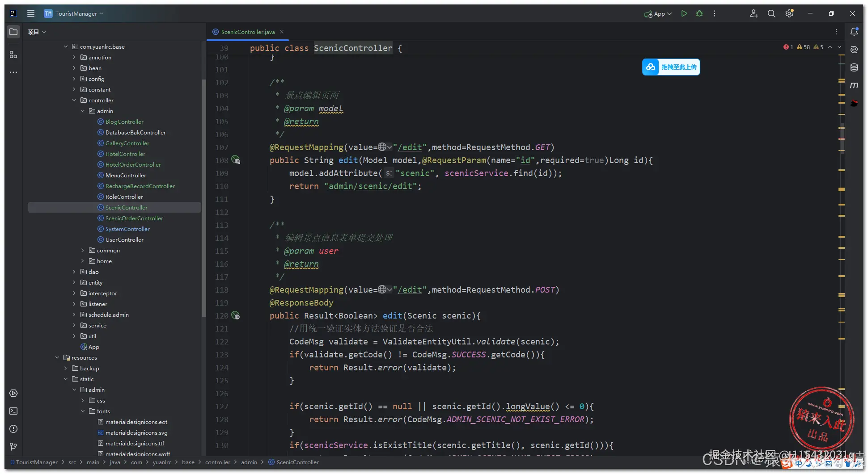The height and width of the screenshot is (474, 868).
Task: Open the App run configuration dropdown
Action: pyautogui.click(x=658, y=14)
